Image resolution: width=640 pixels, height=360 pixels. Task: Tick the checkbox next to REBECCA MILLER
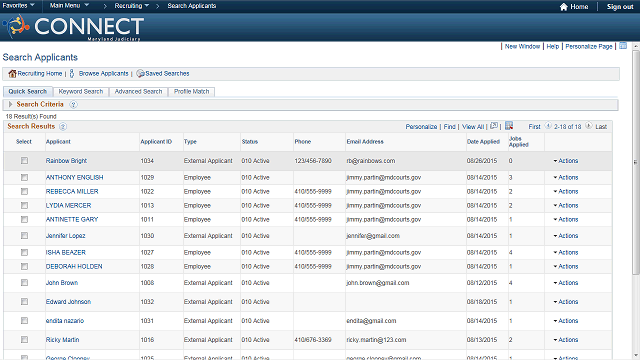pos(24,191)
